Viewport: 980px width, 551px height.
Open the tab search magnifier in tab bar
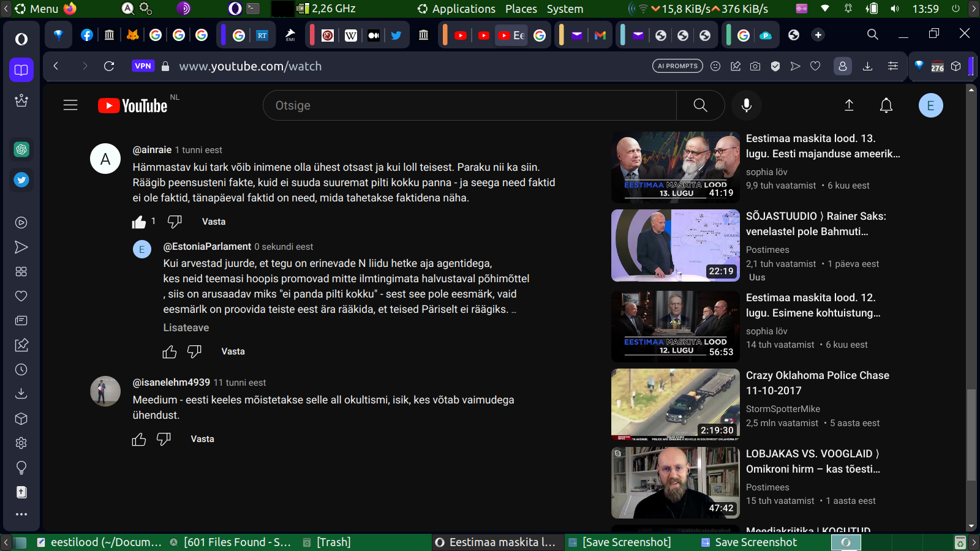pyautogui.click(x=873, y=34)
